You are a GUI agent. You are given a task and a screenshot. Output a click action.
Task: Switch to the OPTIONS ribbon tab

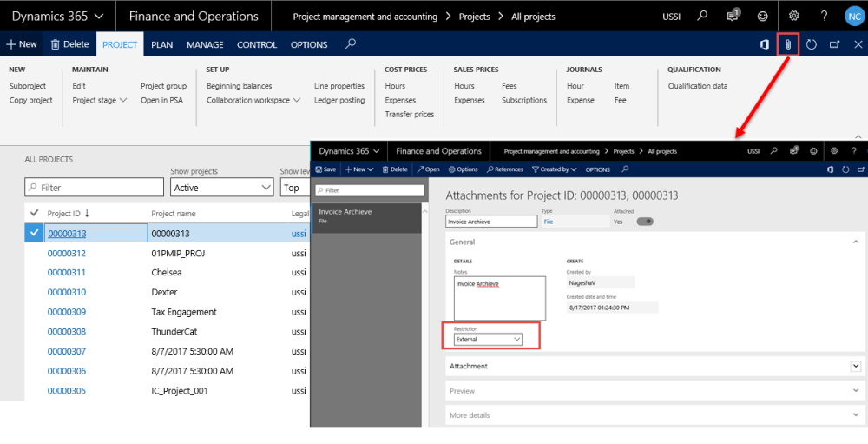(309, 44)
